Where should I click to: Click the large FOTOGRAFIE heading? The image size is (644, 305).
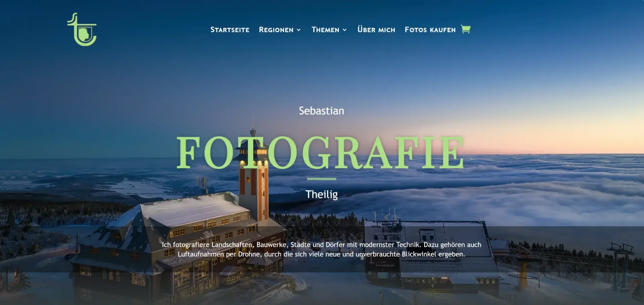tap(321, 152)
